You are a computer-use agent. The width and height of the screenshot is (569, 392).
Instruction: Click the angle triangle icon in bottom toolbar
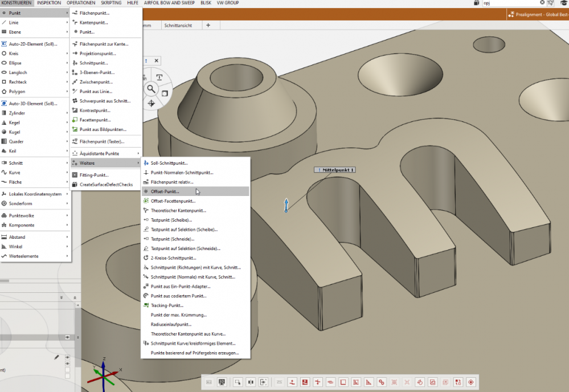[x=369, y=382]
